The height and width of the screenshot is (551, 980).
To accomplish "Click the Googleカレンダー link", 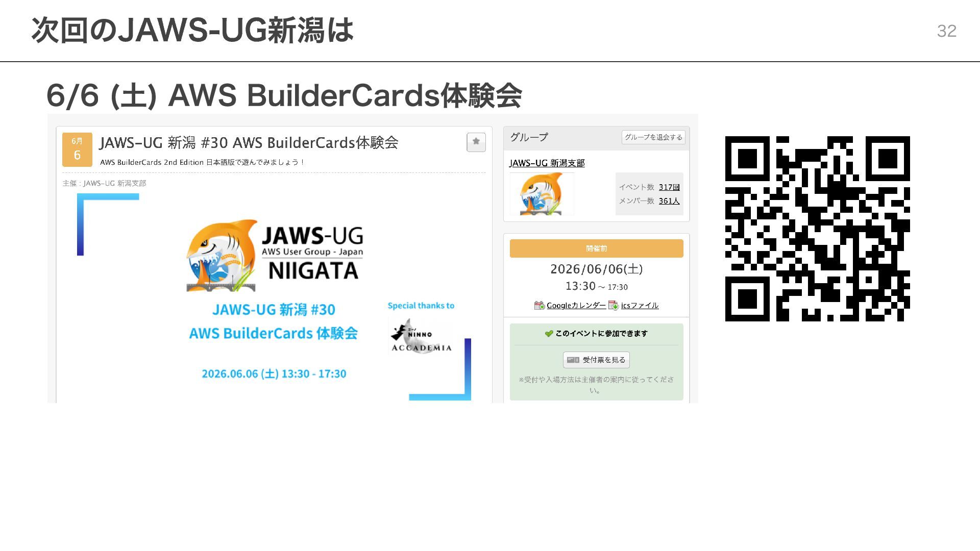I will (x=576, y=305).
